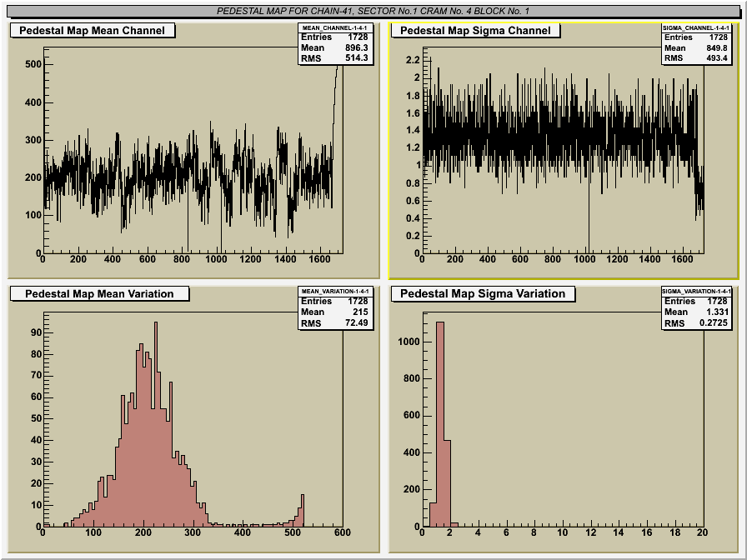Click the peak bar of Mean Variation histogram
Screen dimensions: 747x560
coord(156,424)
